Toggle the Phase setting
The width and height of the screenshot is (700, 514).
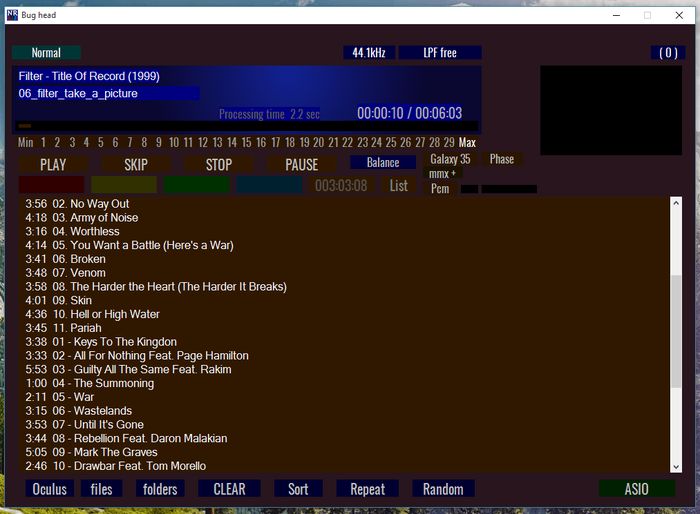[x=502, y=159]
